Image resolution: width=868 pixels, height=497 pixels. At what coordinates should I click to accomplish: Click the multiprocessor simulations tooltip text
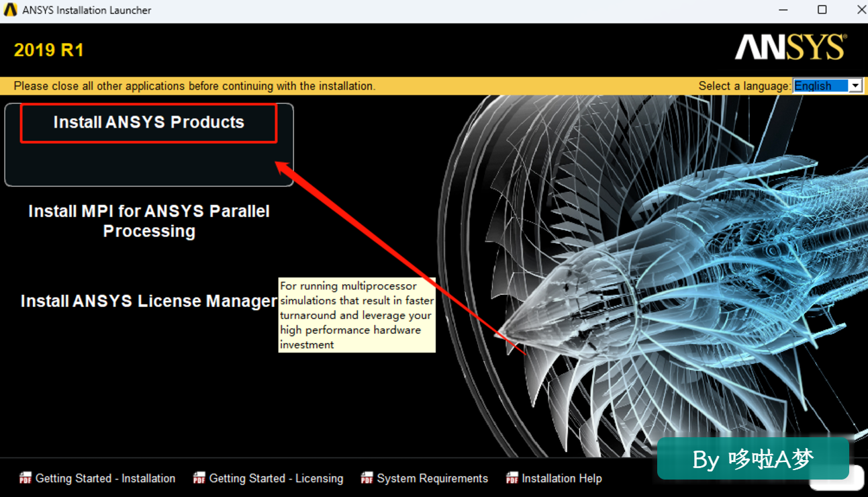click(357, 315)
